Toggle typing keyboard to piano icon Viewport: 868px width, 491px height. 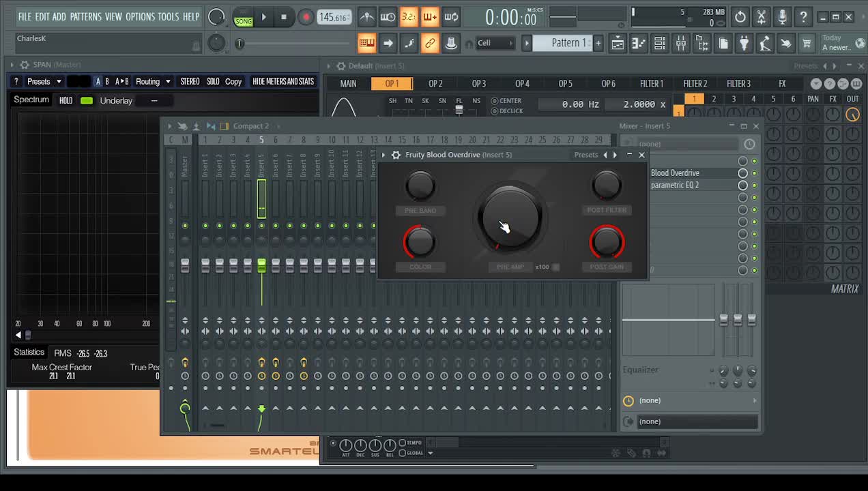click(x=367, y=44)
